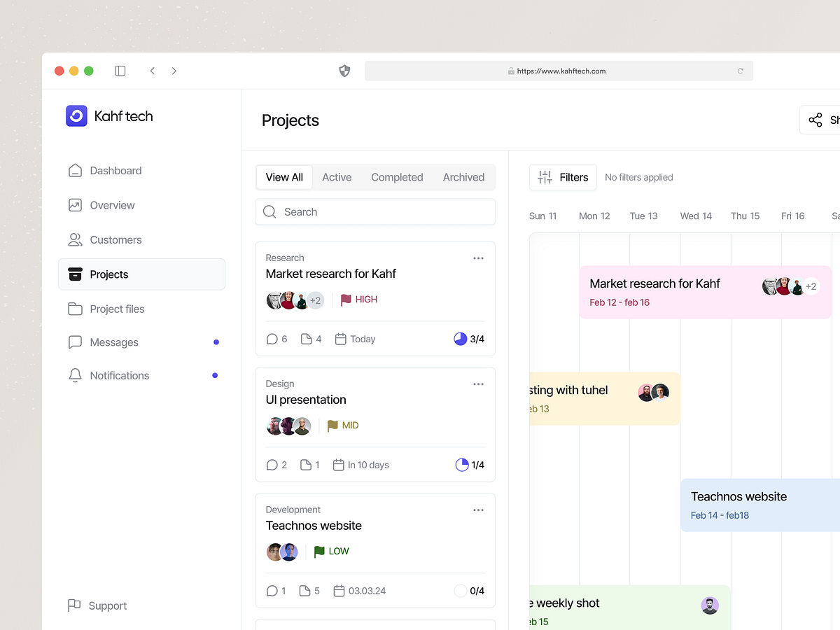The height and width of the screenshot is (630, 840).
Task: Check Notifications via the bell icon
Action: [x=75, y=375]
